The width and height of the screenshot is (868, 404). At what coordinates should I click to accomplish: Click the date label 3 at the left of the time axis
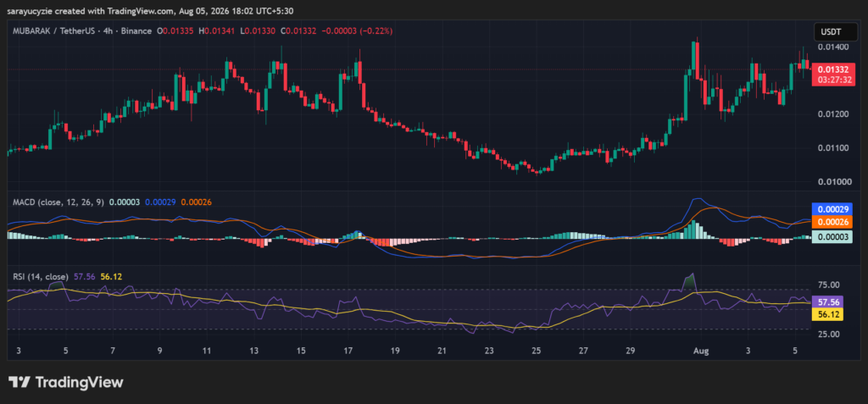pyautogui.click(x=19, y=351)
